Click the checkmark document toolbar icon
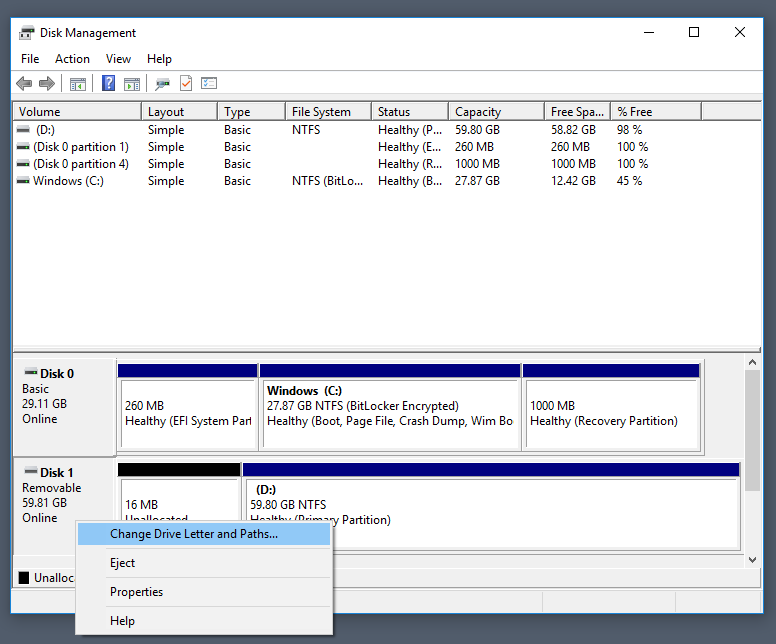 tap(186, 83)
